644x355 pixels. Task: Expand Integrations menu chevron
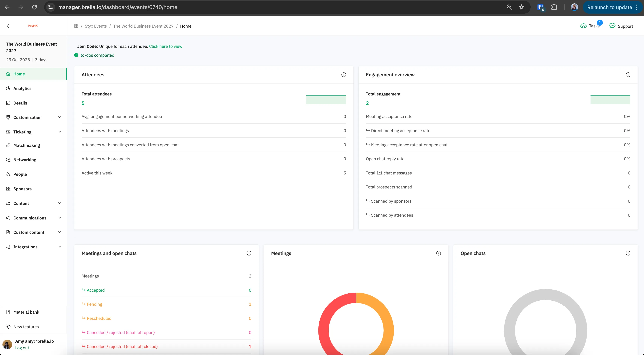pos(60,247)
